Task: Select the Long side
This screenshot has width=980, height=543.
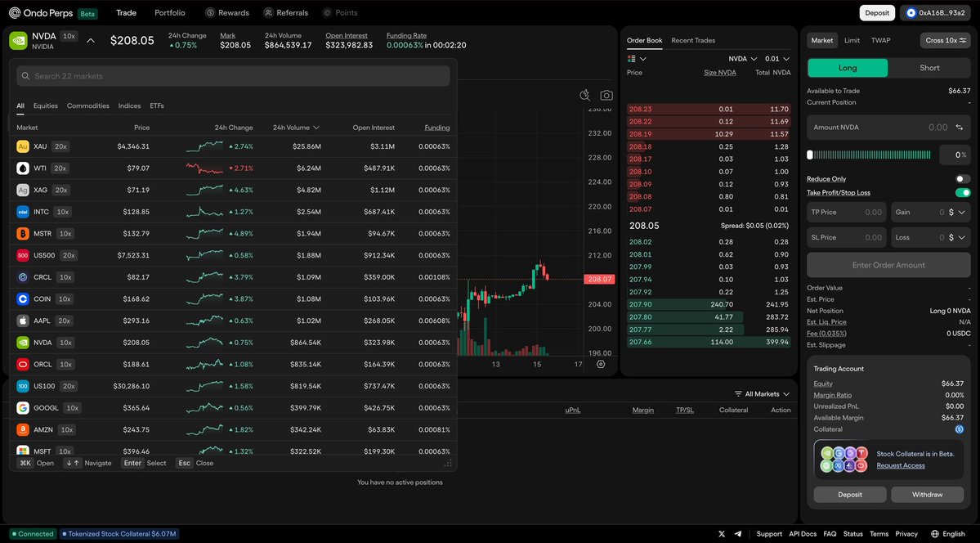Action: (848, 68)
